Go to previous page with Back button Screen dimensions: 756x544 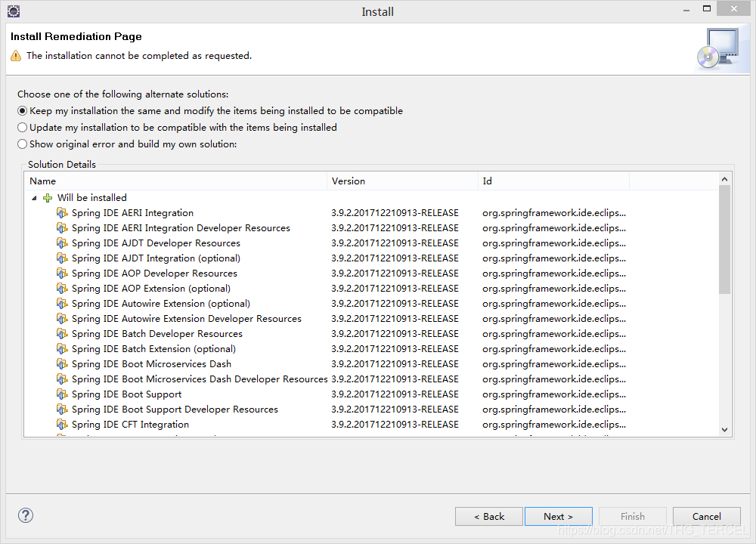click(489, 517)
